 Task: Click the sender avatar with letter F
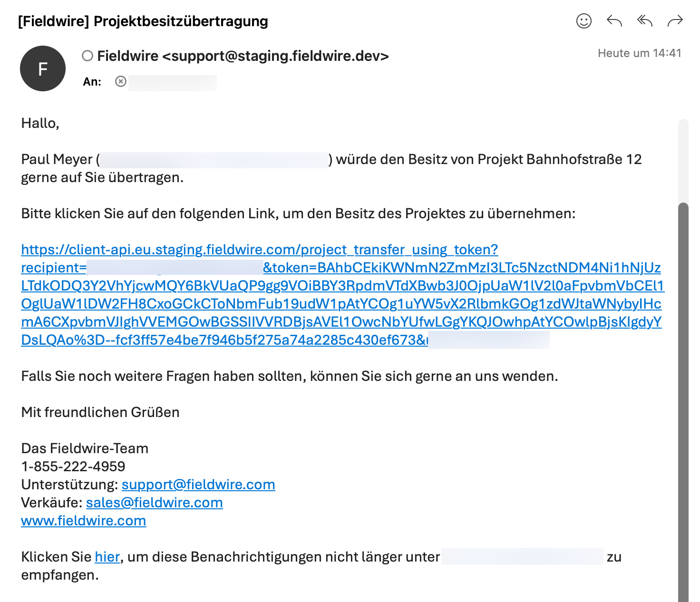43,68
